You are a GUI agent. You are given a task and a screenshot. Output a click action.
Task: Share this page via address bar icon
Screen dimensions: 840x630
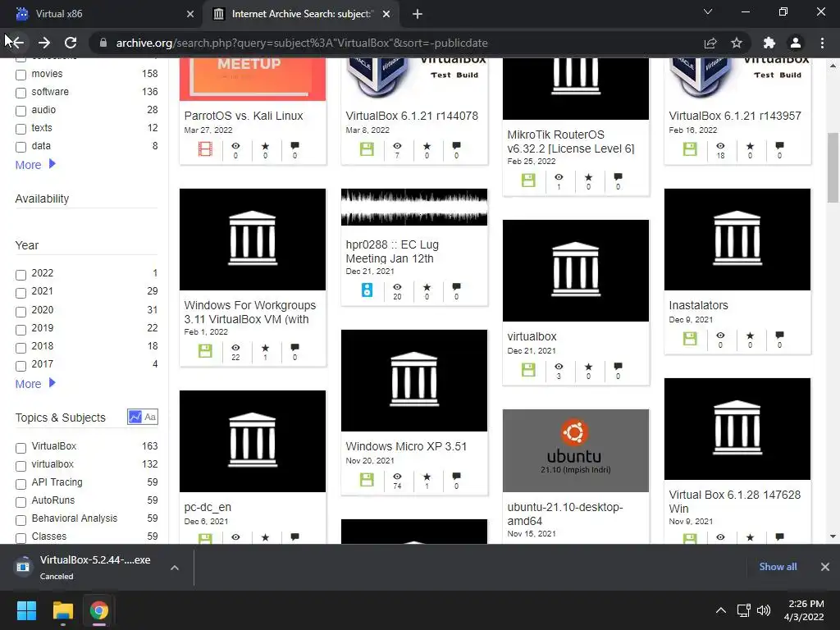(710, 43)
